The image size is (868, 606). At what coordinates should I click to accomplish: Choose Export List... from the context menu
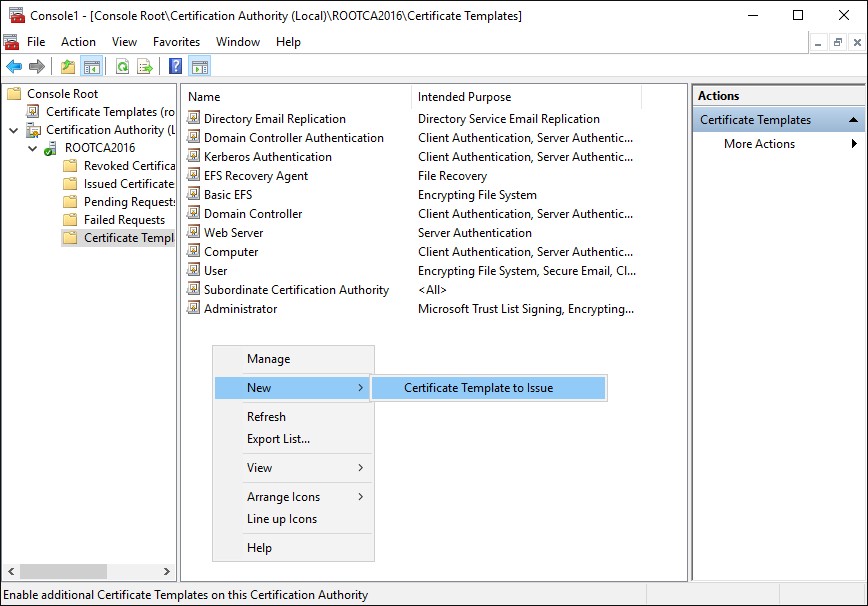(x=293, y=439)
